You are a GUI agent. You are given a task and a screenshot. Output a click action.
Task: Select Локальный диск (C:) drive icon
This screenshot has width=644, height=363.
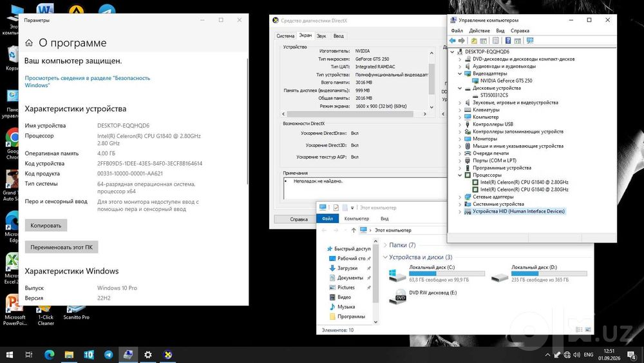tap(397, 275)
